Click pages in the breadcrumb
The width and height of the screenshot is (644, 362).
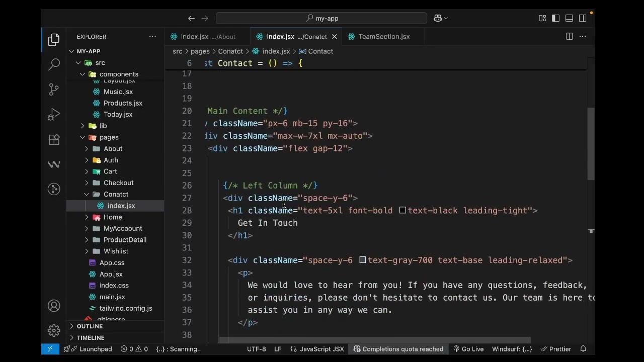(200, 51)
